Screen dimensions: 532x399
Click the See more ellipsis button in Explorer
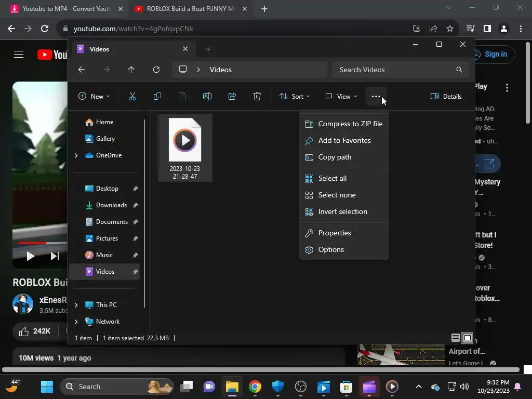376,96
